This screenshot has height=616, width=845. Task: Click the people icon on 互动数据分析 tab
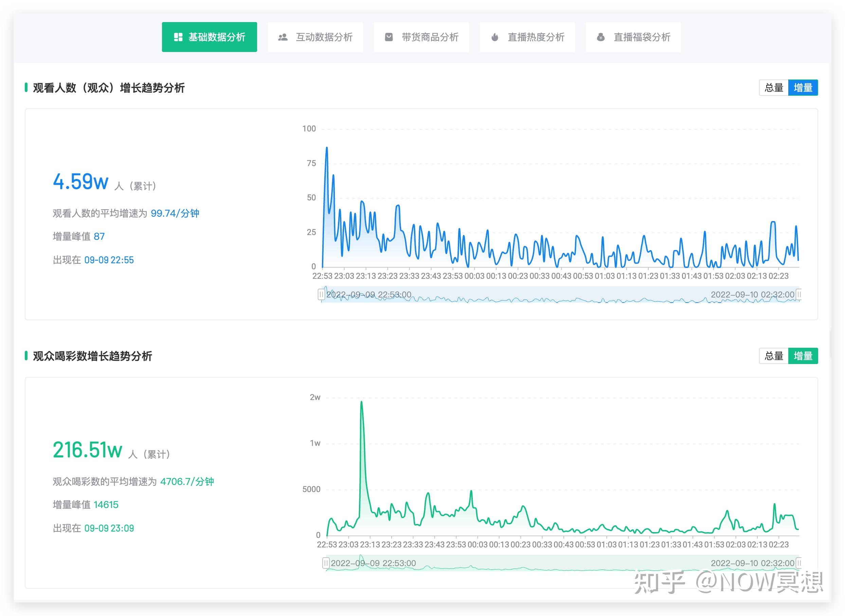click(283, 37)
